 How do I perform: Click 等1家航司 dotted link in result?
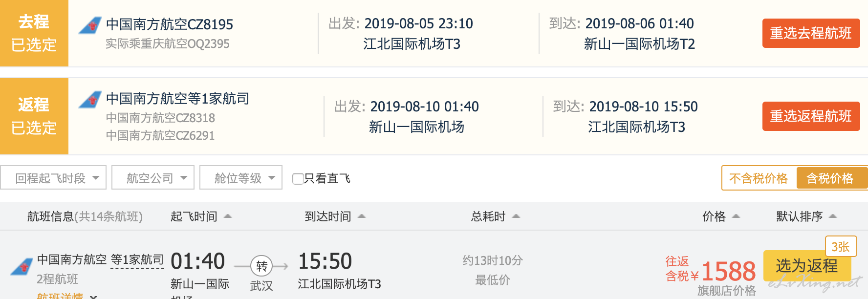click(x=137, y=260)
